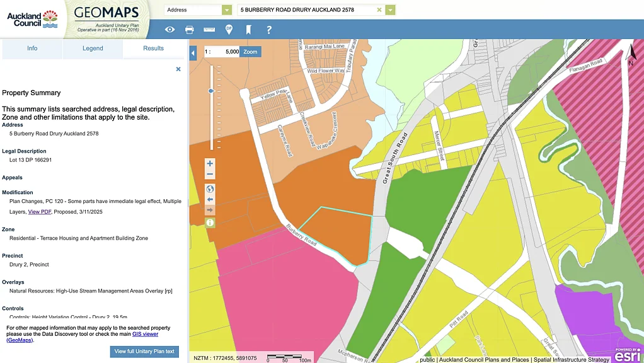Switch to the Legend tab

(x=93, y=49)
